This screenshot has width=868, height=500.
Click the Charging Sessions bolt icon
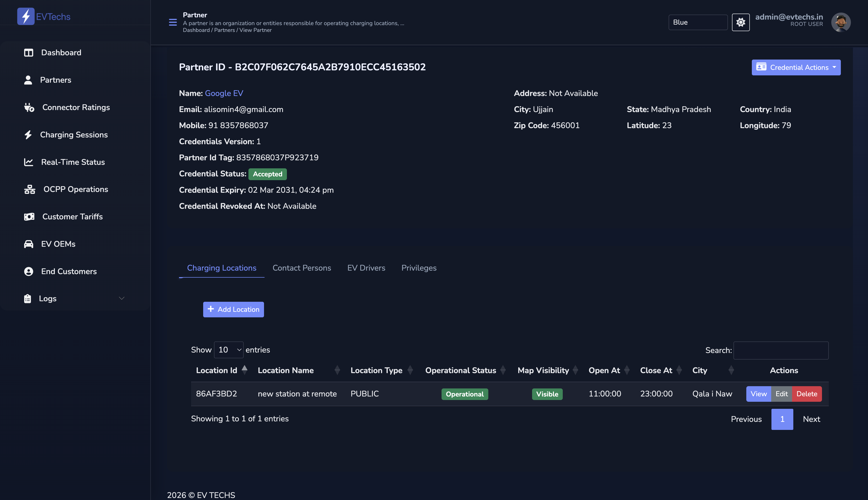click(x=28, y=135)
